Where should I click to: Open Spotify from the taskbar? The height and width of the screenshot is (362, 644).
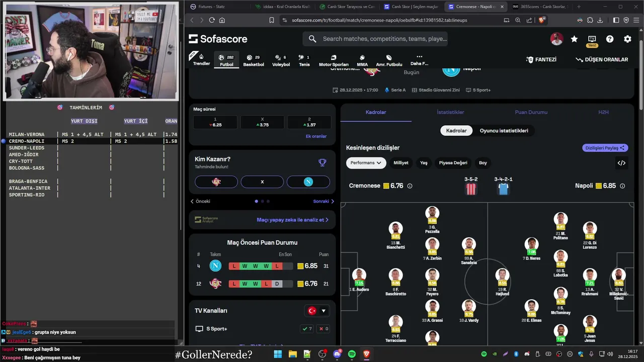(x=352, y=354)
